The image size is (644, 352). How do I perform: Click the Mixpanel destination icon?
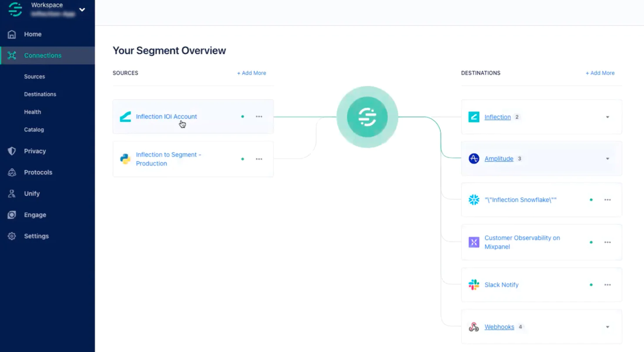[x=474, y=242]
